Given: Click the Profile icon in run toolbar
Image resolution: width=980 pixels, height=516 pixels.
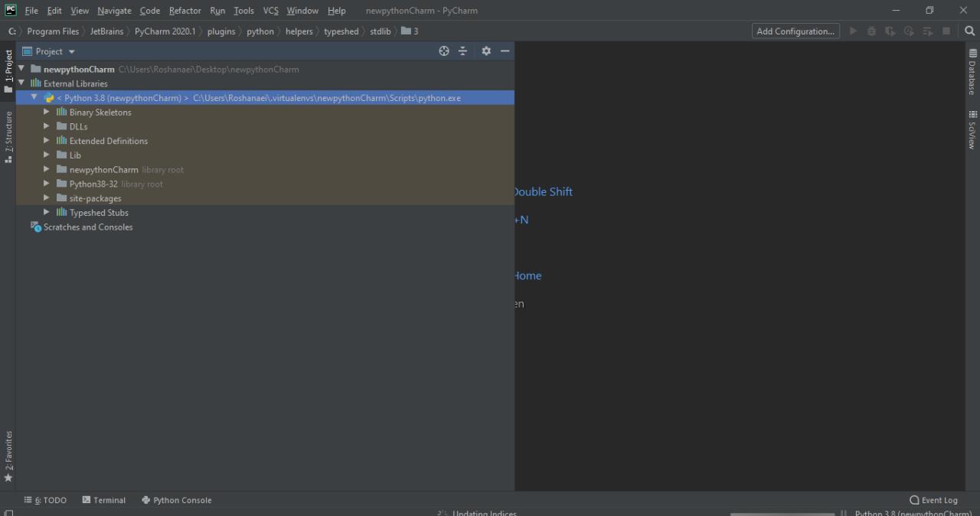Looking at the screenshot, I should click(x=909, y=31).
